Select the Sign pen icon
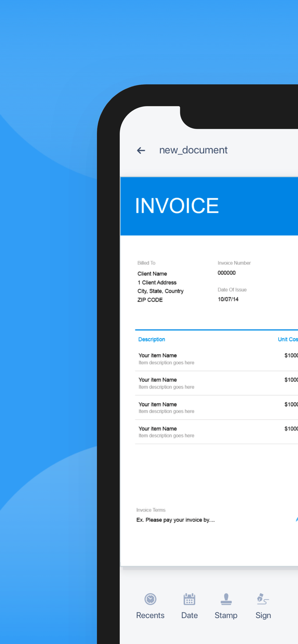 pos(263,599)
